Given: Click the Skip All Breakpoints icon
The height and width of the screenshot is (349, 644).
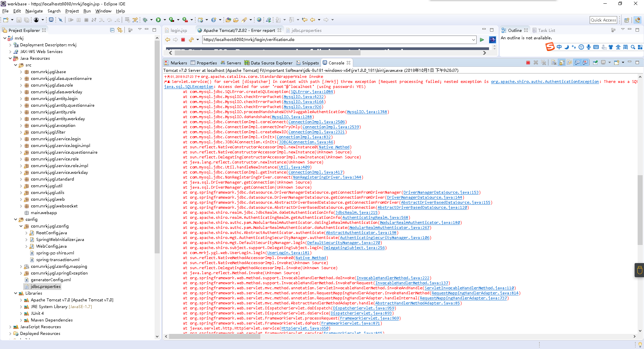Looking at the screenshot, I should click(60, 20).
